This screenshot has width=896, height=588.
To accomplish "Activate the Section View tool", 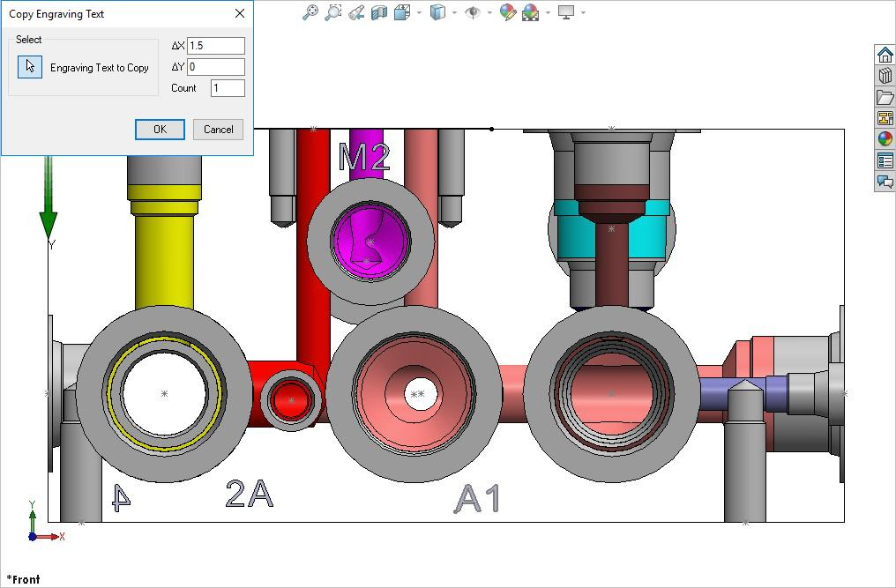I will [379, 12].
